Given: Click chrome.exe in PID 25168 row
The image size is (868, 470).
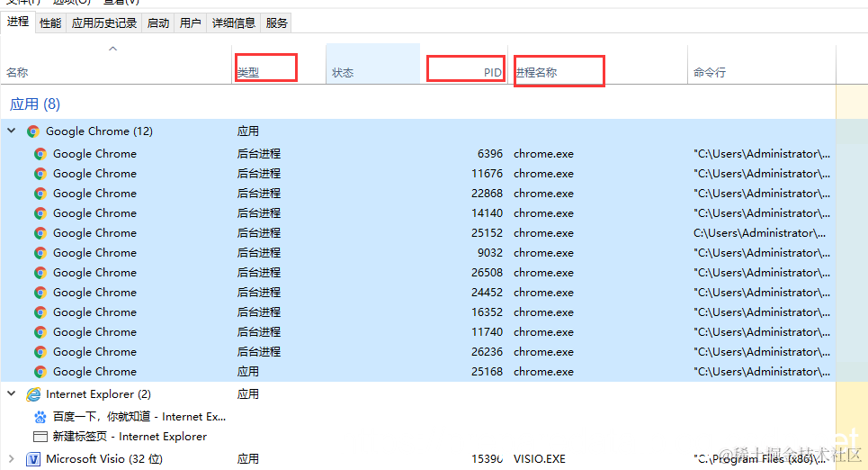Looking at the screenshot, I should click(x=543, y=371).
